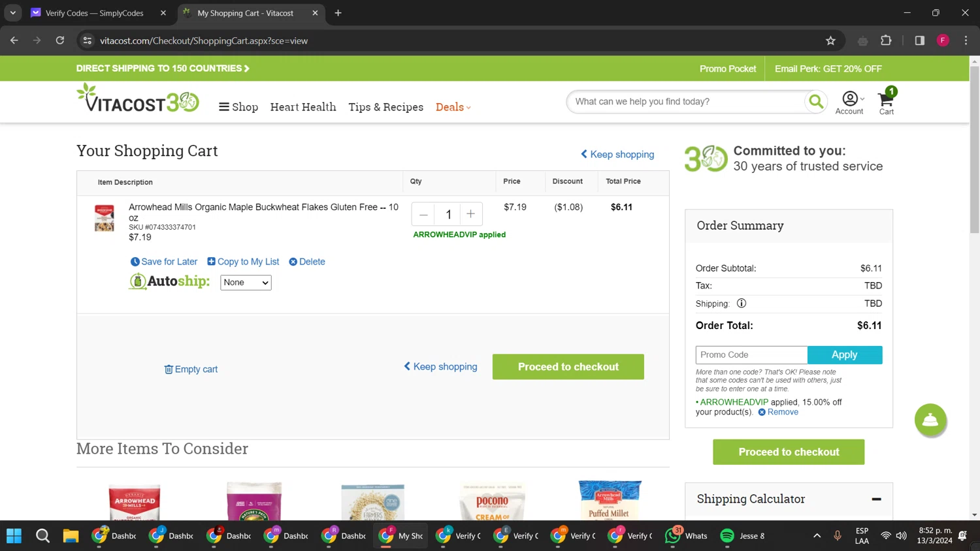980x551 pixels.
Task: Open Spotify from taskbar
Action: [742, 536]
